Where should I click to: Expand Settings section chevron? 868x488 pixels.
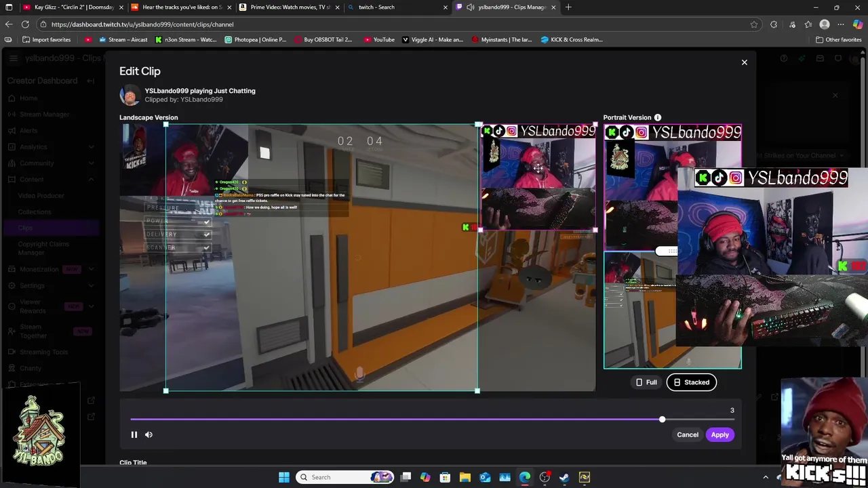coord(91,285)
